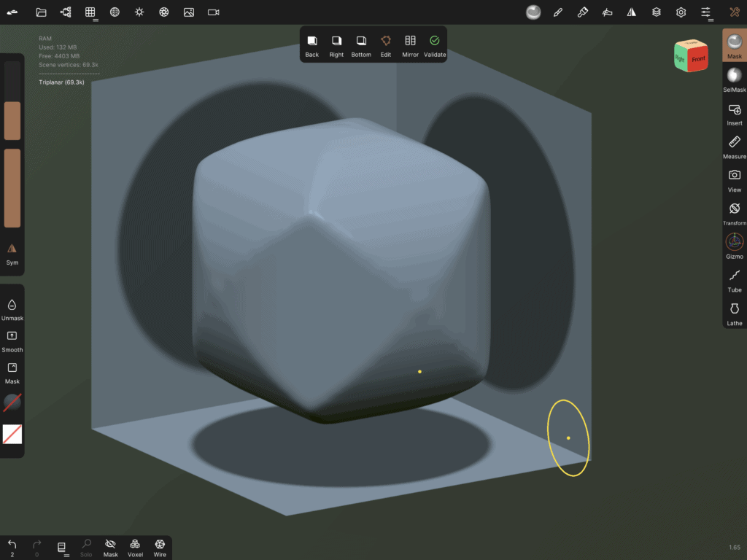747x560 pixels.
Task: Open the Transform tool
Action: point(734,212)
